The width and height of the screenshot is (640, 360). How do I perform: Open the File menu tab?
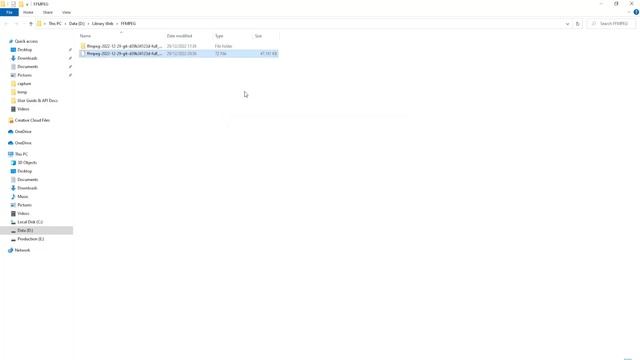point(9,12)
